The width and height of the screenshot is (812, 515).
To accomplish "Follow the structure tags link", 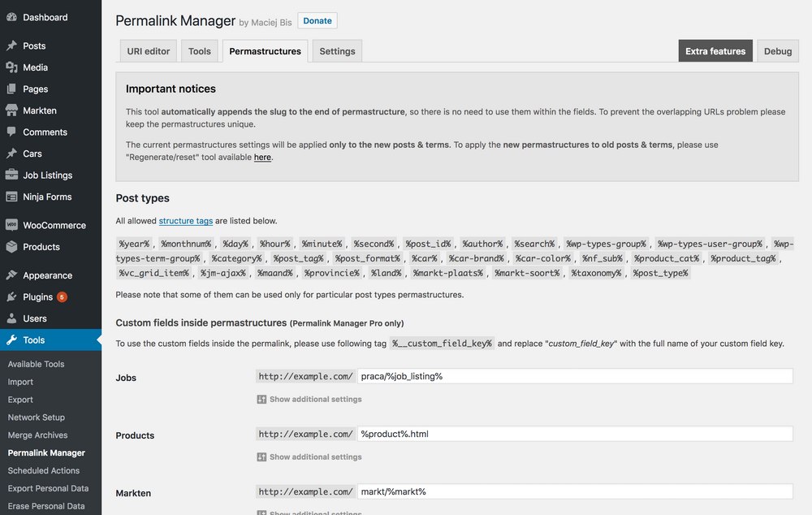I will coord(186,221).
